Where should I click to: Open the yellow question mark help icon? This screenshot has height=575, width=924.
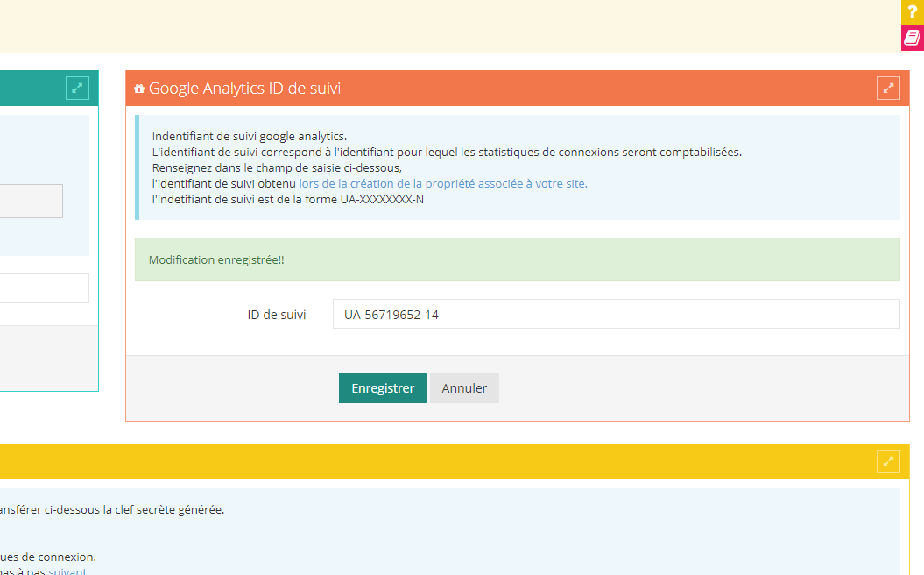(913, 11)
